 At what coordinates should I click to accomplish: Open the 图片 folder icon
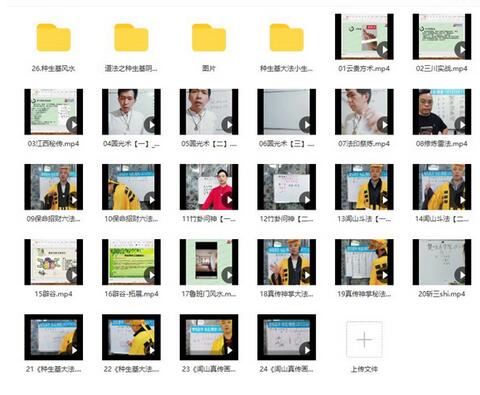[209, 38]
